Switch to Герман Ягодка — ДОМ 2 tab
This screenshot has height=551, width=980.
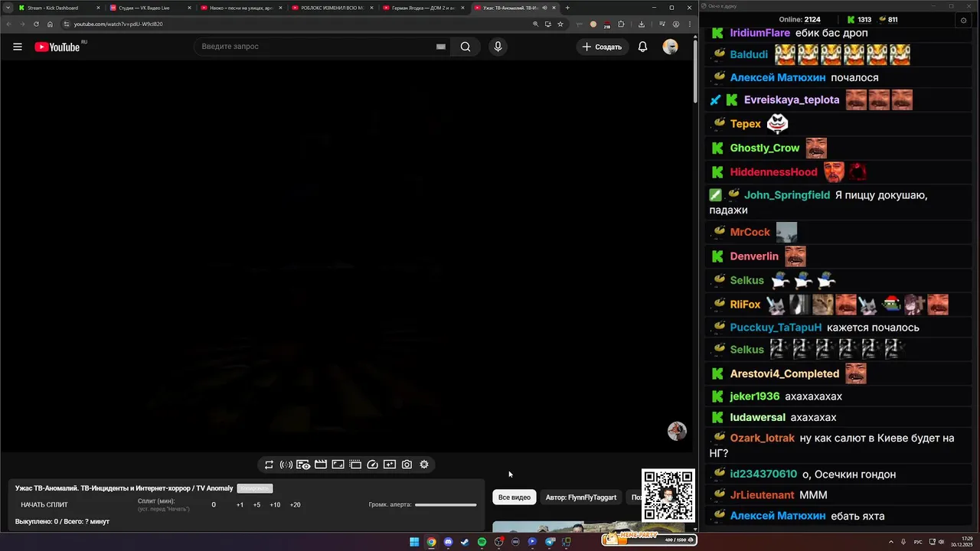[422, 8]
